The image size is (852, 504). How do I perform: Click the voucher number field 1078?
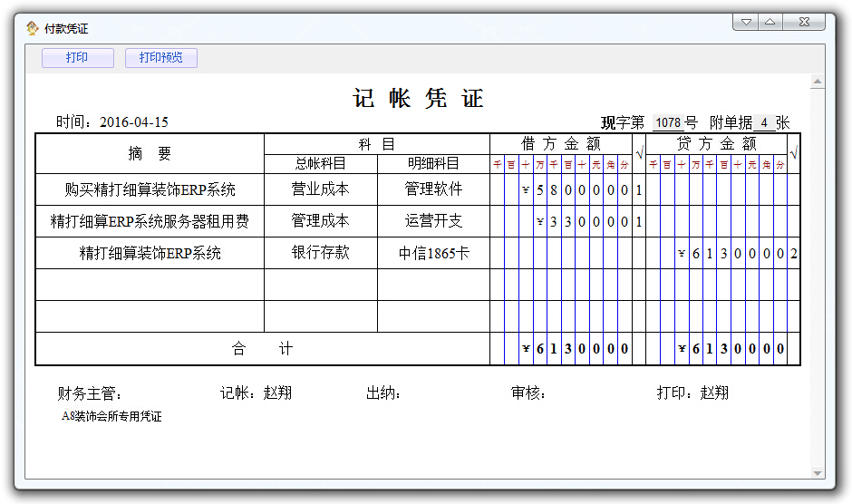click(668, 122)
